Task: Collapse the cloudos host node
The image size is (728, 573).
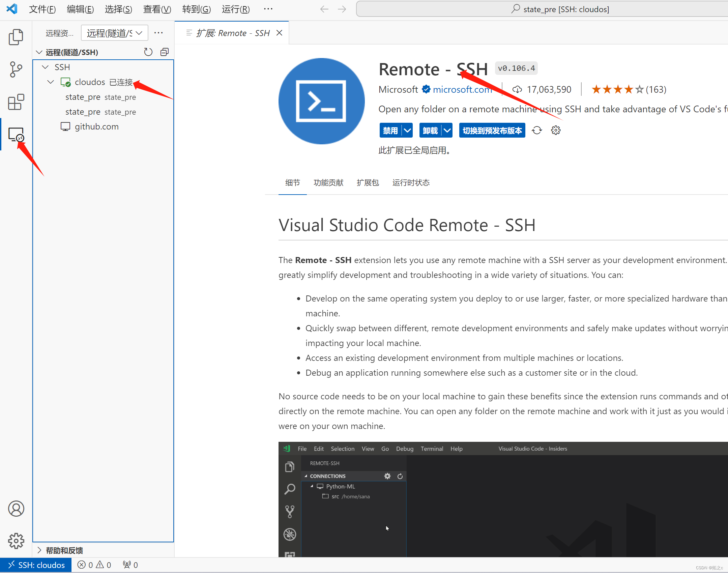Action: (x=51, y=82)
